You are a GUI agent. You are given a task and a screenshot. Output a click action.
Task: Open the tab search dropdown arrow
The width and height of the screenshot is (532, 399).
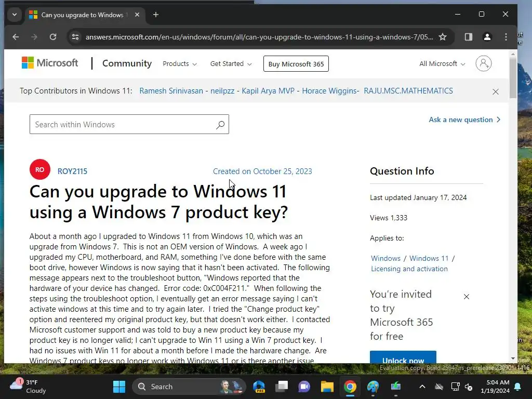pos(14,15)
